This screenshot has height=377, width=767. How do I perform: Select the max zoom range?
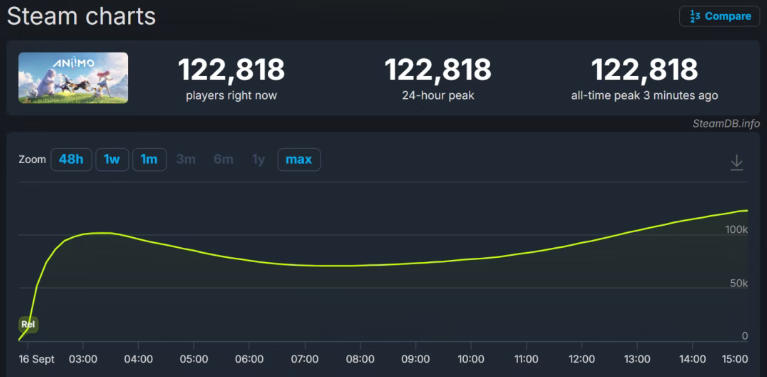(x=299, y=159)
